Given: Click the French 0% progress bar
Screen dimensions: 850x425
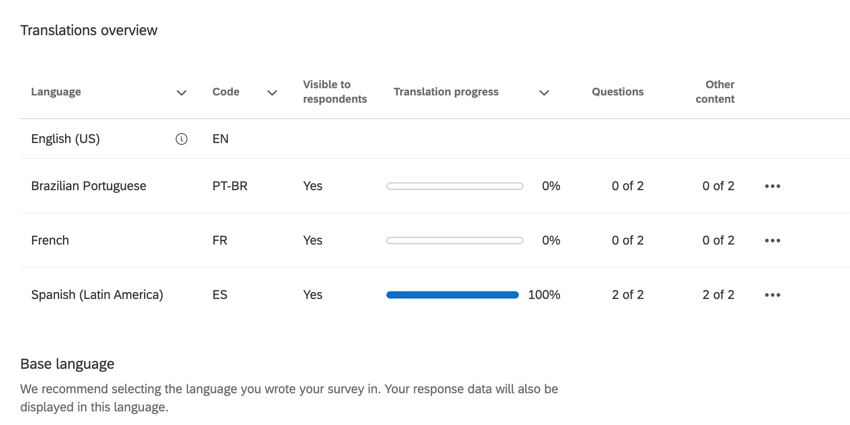Looking at the screenshot, I should point(454,240).
